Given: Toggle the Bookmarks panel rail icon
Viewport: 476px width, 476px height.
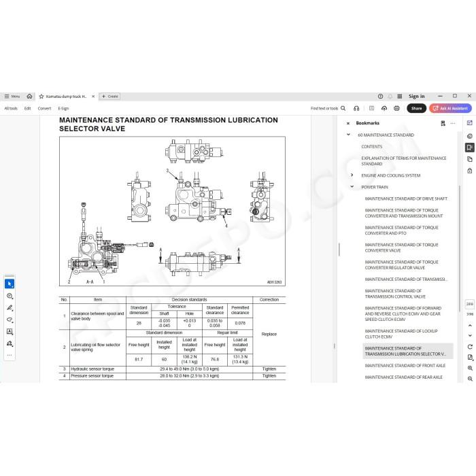Looking at the screenshot, I should [470, 148].
